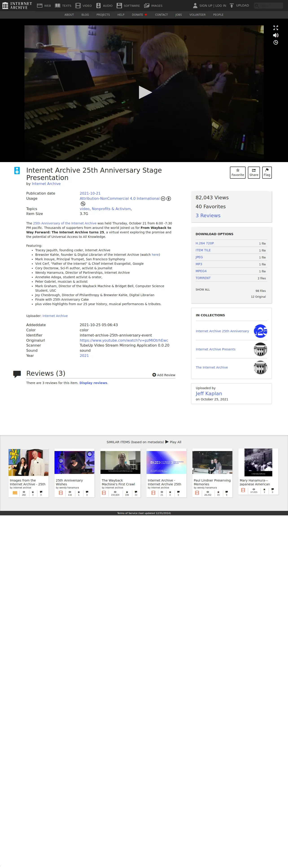
Task: Open the Jobs menu item
Action: click(x=178, y=15)
